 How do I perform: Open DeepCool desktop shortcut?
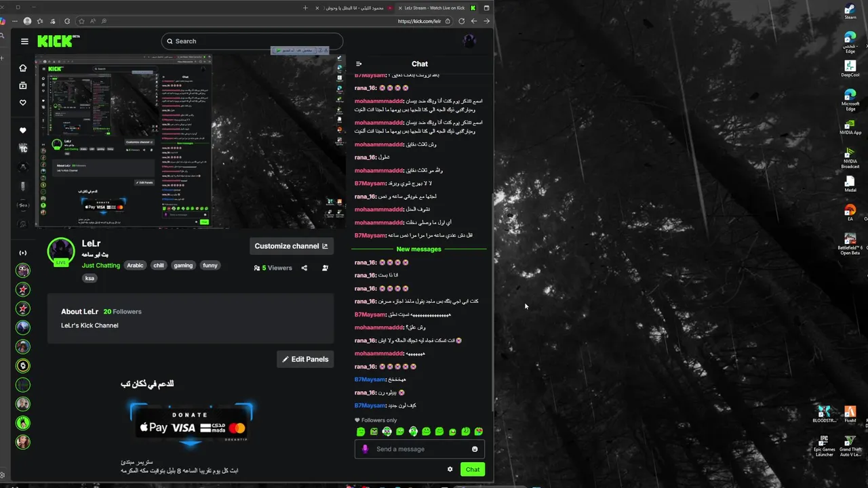850,68
